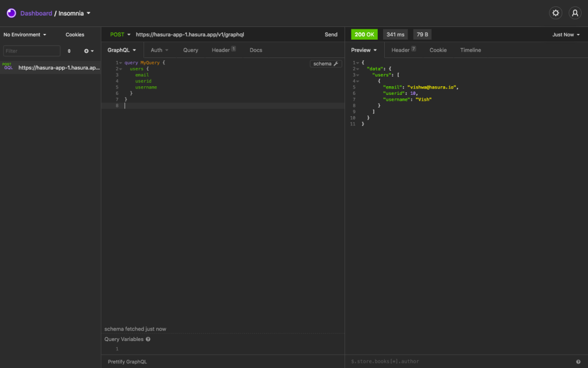Click the Query Variables help icon
The width and height of the screenshot is (588, 368).
coord(148,339)
